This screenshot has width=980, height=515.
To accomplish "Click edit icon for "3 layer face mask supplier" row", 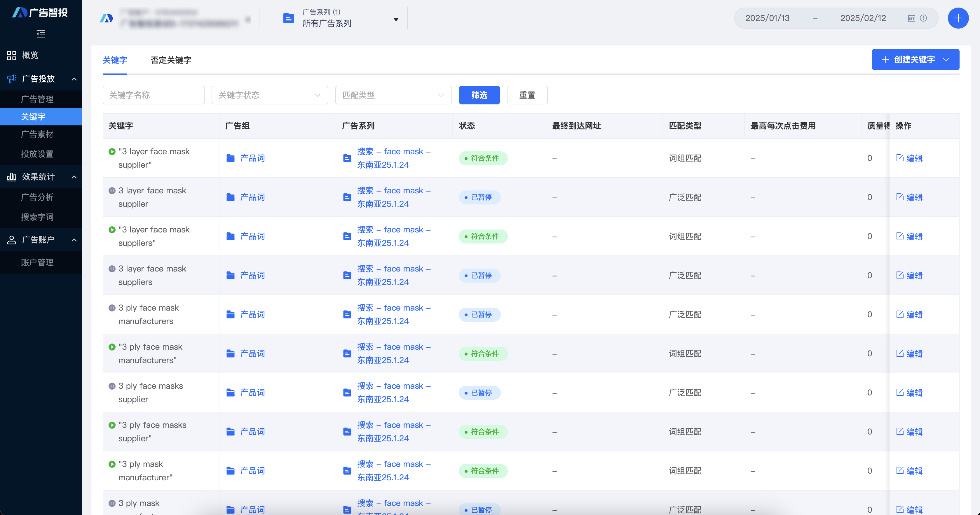I will coord(900,158).
